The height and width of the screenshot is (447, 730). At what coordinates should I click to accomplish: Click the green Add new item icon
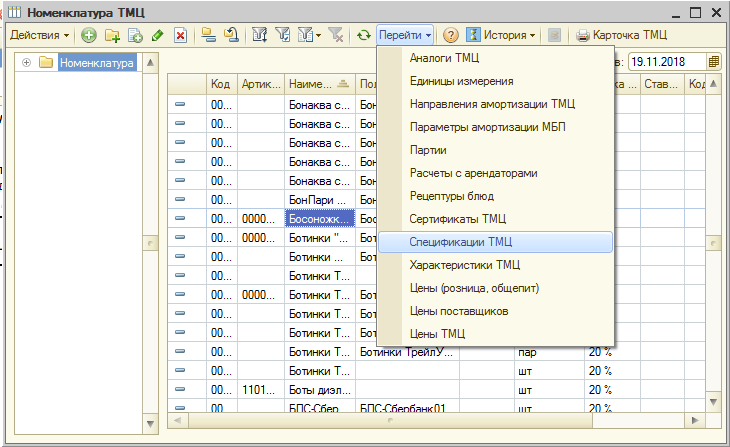click(89, 35)
